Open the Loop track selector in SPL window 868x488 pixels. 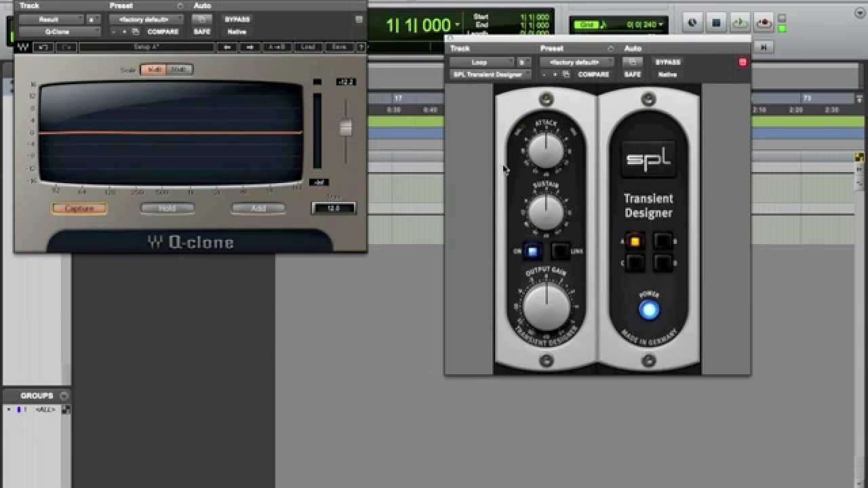(481, 62)
